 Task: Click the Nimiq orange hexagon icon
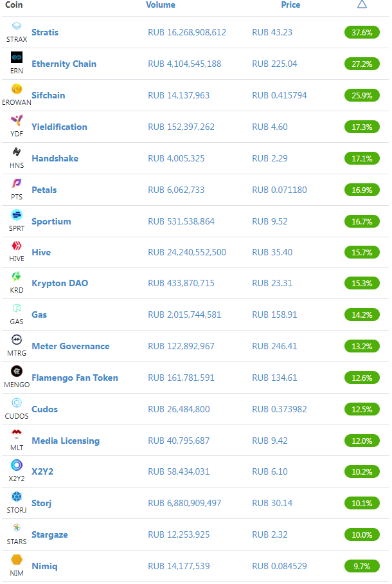click(17, 560)
